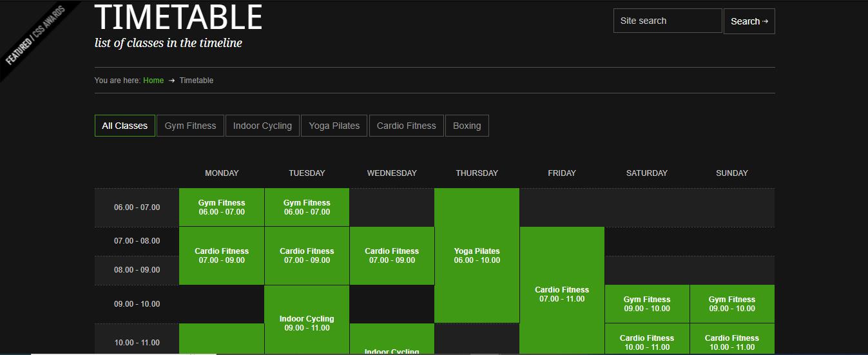Select the Cardio Fitness filter tab

point(406,126)
